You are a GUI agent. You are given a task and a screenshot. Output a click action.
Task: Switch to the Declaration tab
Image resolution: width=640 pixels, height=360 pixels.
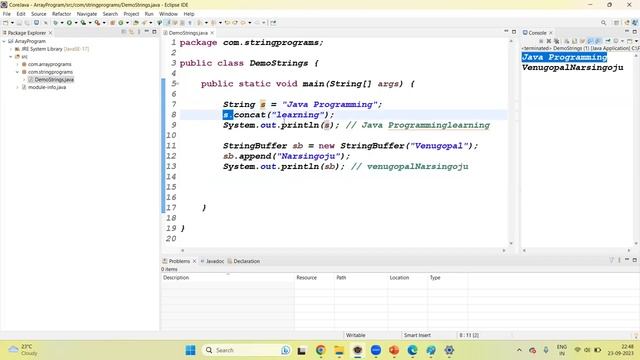(244, 261)
